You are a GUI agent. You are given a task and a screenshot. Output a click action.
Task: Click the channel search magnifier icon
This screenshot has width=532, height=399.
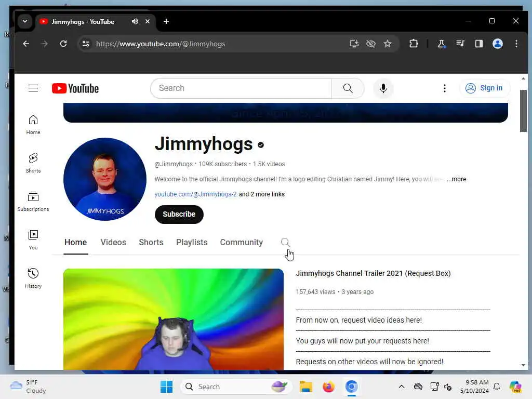285,242
